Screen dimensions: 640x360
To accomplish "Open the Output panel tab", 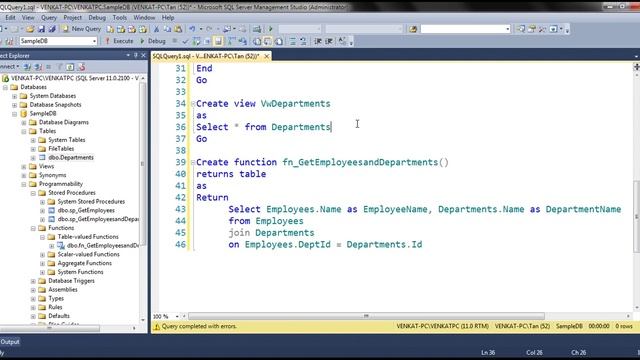I will point(10,342).
